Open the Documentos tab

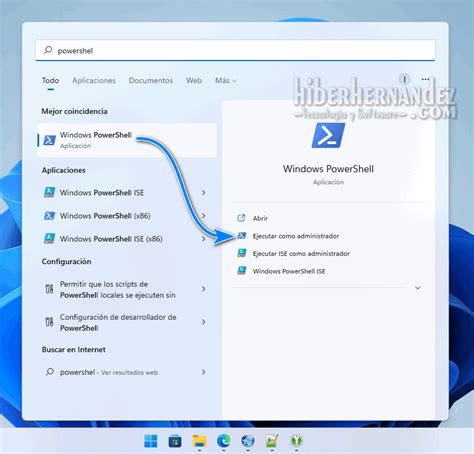click(x=151, y=80)
